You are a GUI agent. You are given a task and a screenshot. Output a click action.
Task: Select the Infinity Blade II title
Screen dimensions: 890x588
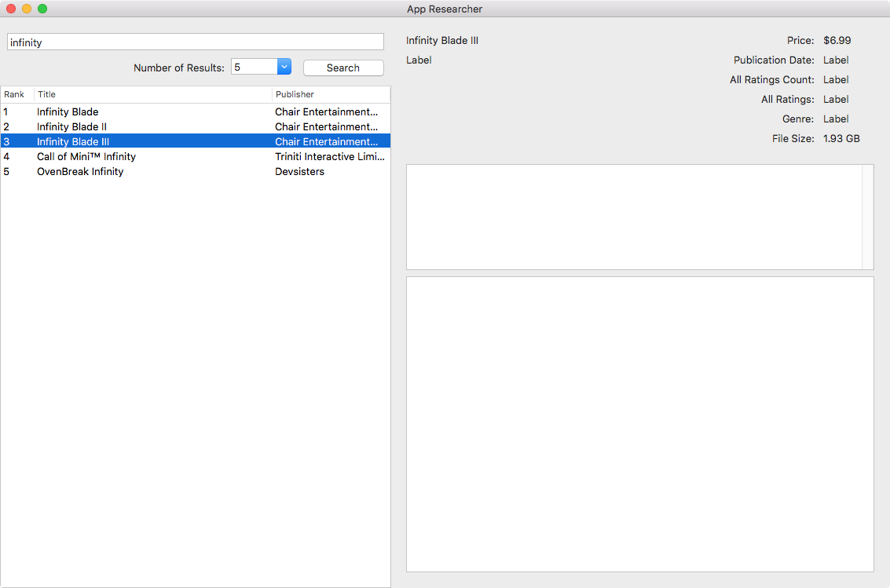[71, 126]
